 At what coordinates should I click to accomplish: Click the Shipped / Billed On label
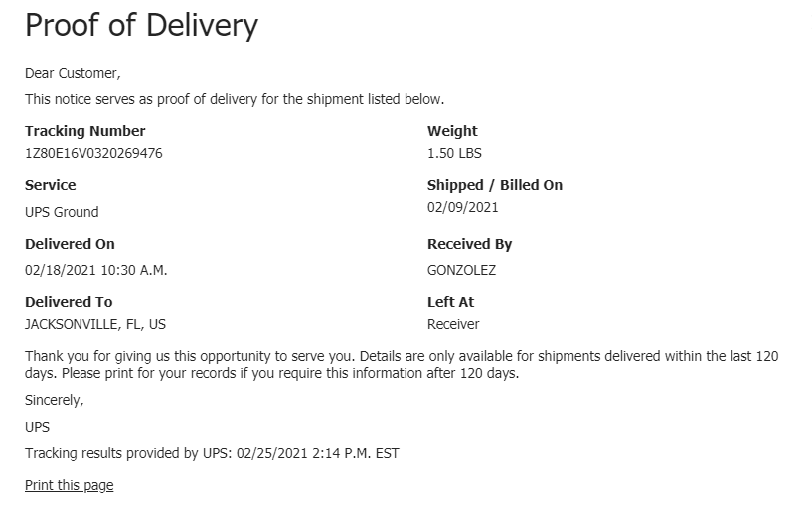point(495,185)
